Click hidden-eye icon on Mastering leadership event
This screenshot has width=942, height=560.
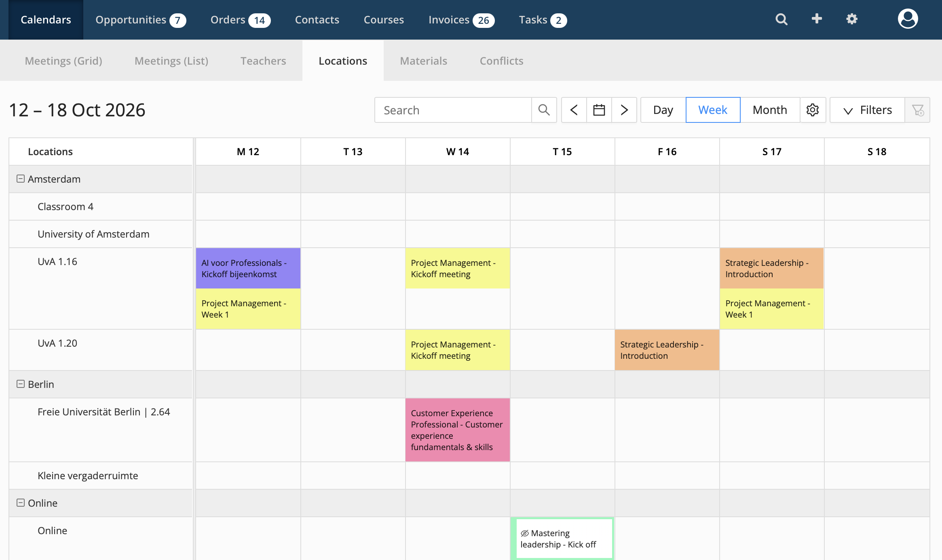(525, 533)
